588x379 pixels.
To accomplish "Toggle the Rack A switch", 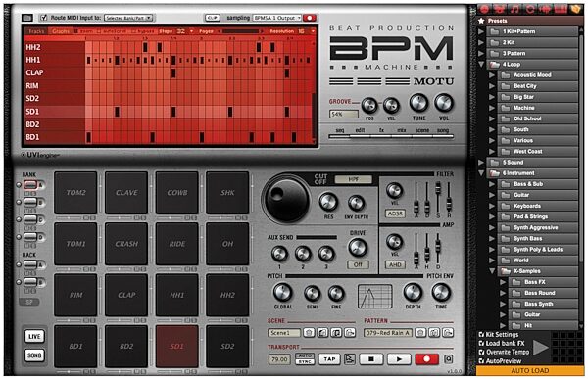I will tap(30, 264).
